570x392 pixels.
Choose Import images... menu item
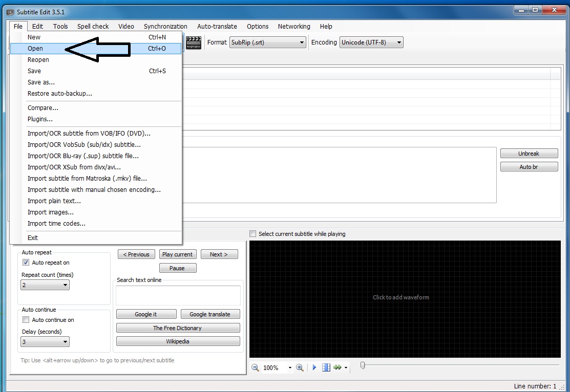(x=96, y=212)
